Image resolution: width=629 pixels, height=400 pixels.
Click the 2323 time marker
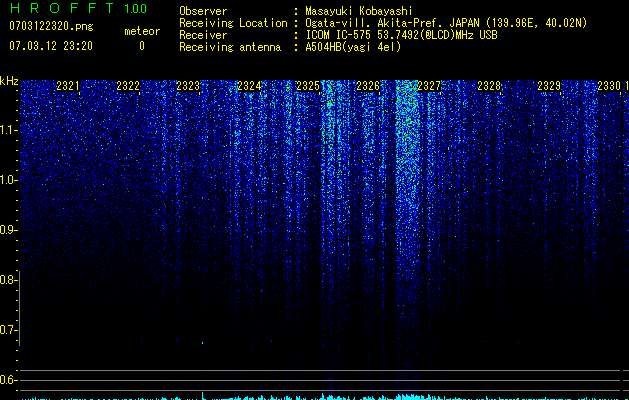188,85
